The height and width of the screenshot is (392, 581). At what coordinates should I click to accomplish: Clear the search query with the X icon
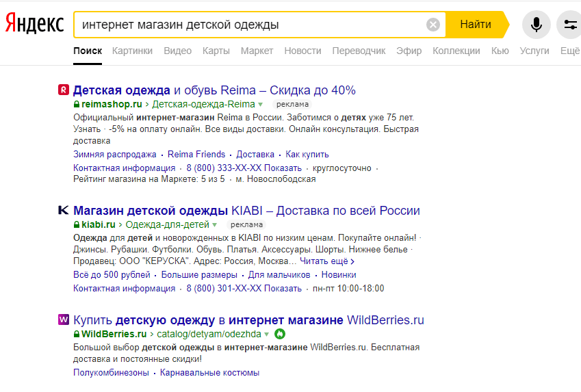(432, 25)
